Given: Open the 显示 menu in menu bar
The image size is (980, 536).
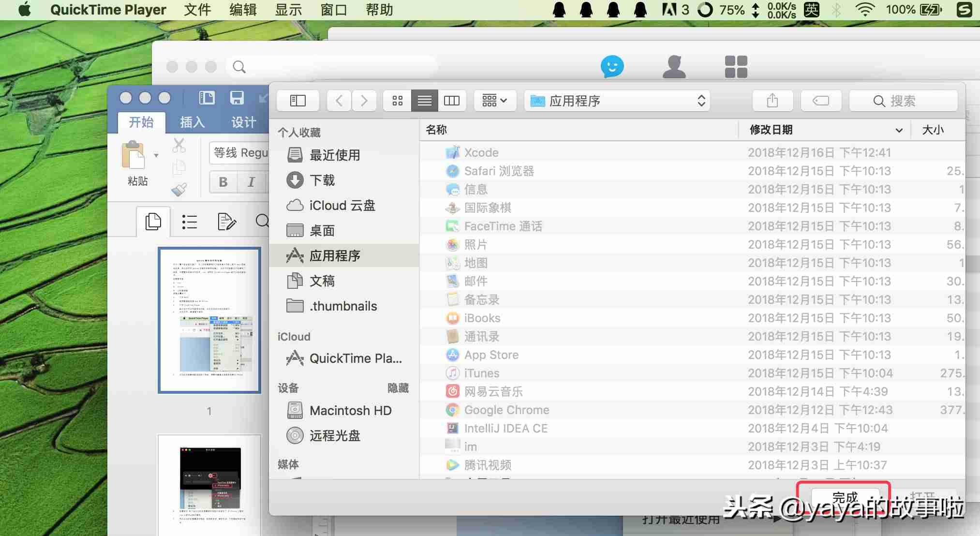Looking at the screenshot, I should point(288,10).
